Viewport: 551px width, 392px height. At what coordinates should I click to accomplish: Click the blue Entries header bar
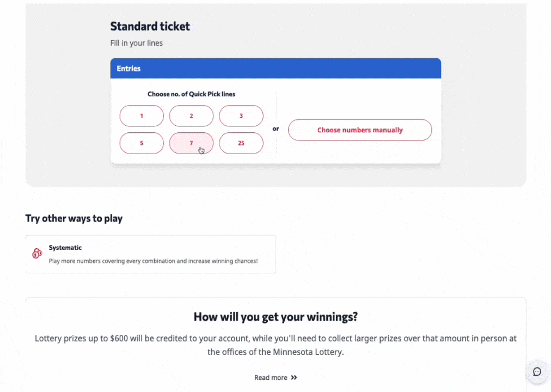(275, 69)
